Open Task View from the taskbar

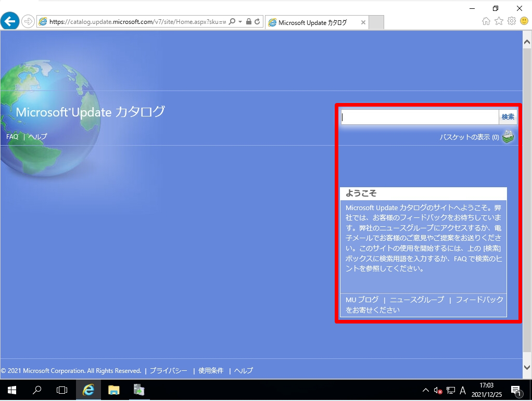click(62, 390)
